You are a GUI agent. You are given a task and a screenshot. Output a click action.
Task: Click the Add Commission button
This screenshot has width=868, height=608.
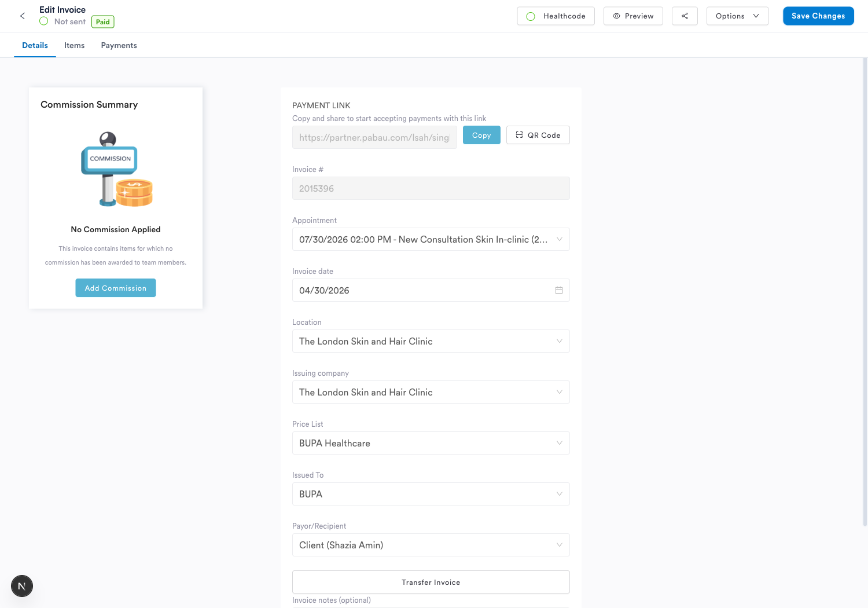coord(116,288)
